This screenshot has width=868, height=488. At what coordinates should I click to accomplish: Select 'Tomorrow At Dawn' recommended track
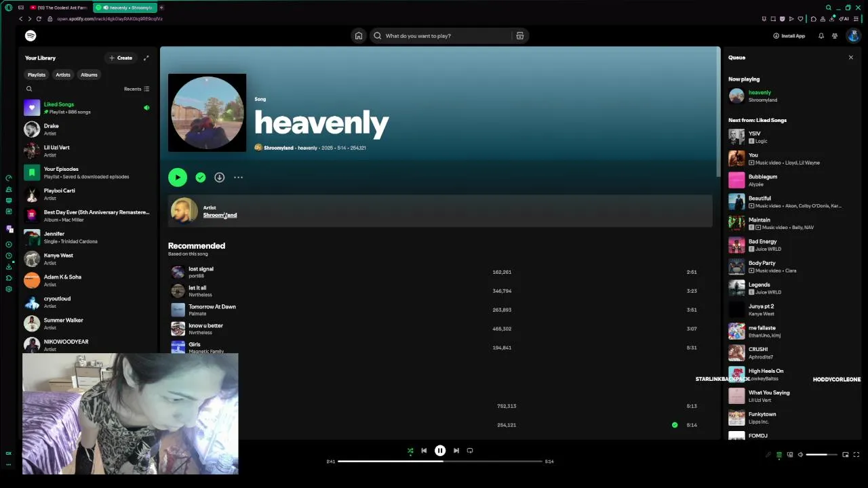point(439,310)
